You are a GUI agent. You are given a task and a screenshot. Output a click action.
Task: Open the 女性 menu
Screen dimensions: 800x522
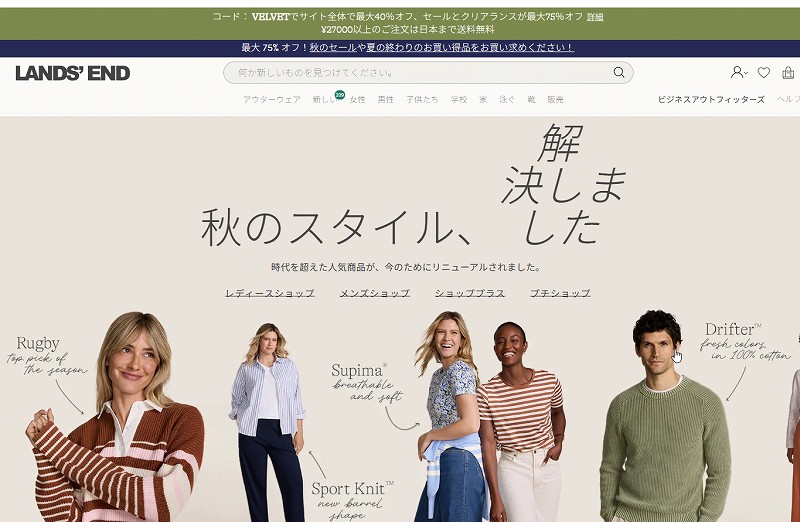pyautogui.click(x=357, y=100)
